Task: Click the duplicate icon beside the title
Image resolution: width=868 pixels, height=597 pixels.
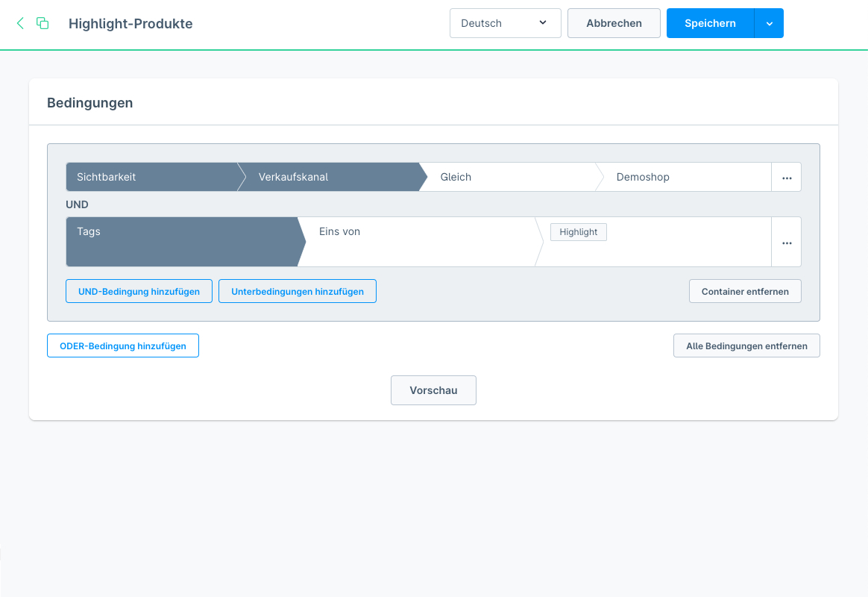Action: [x=43, y=23]
